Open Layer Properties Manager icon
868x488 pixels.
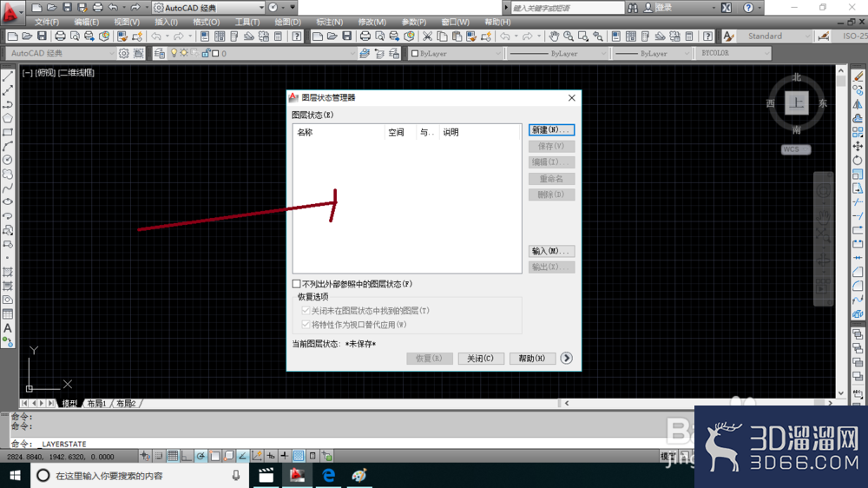click(x=160, y=53)
